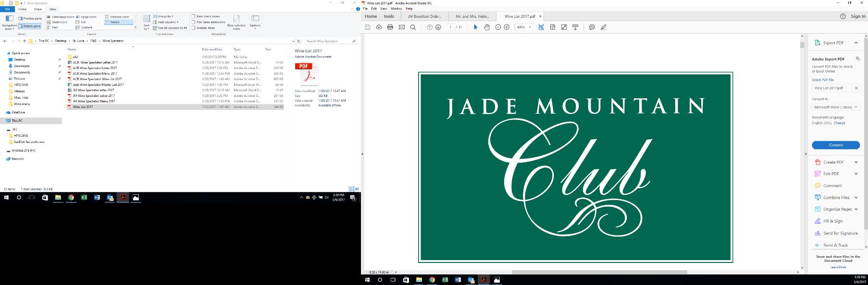Open the Explorer Home ribbon tab
The image size is (868, 285).
click(22, 9)
